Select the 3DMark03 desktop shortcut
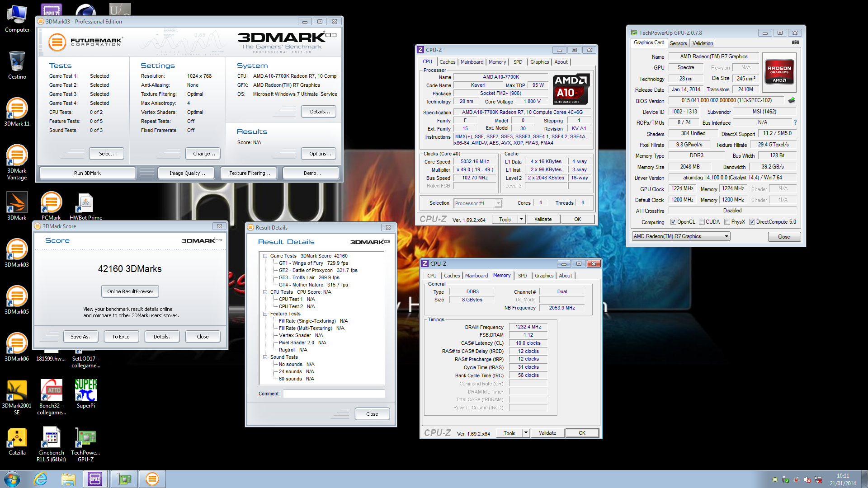Viewport: 868px width, 488px height. pyautogui.click(x=17, y=253)
